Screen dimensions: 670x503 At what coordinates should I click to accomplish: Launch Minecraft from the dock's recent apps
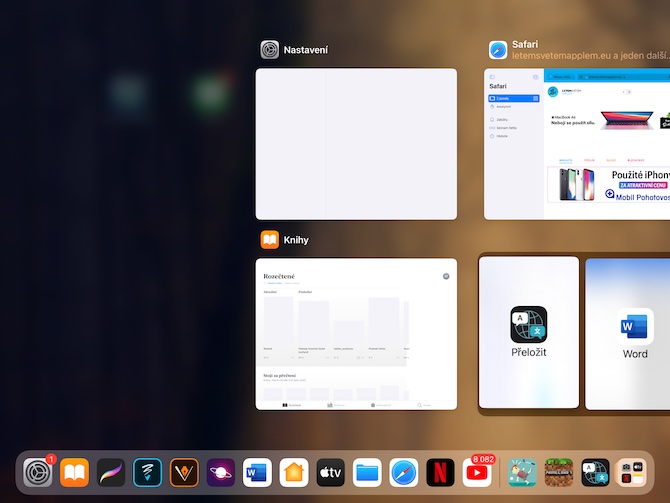tap(559, 473)
